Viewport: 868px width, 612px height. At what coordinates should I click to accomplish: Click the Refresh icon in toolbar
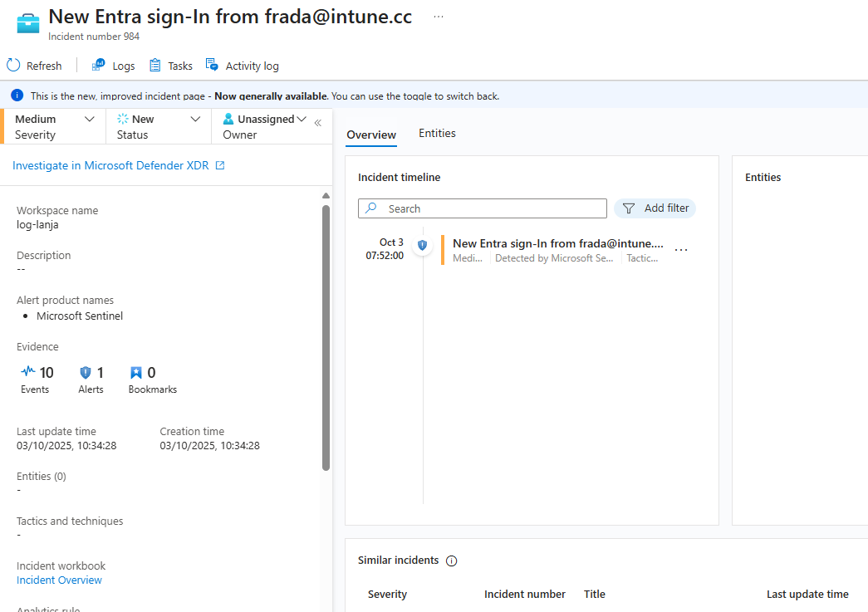(x=13, y=66)
